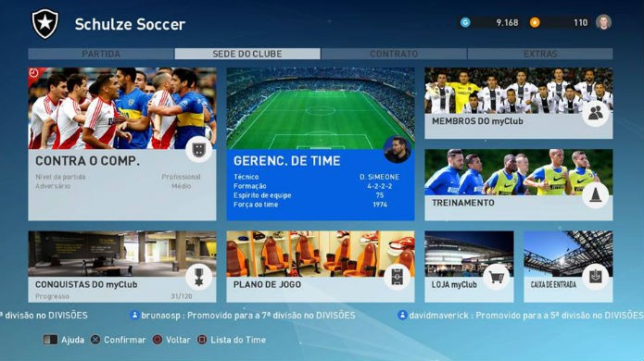Click the training cone icon on Treinamento
The width and height of the screenshot is (644, 361).
[595, 194]
